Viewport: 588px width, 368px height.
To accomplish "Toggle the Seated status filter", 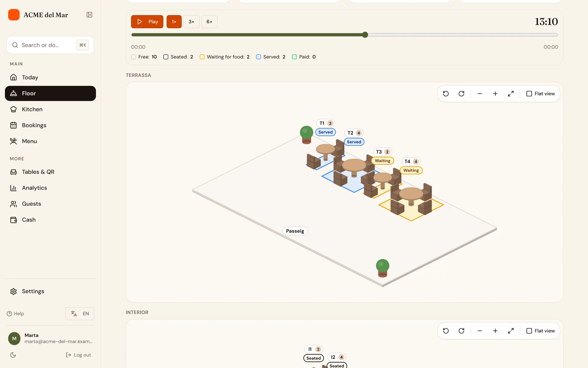I will point(178,57).
